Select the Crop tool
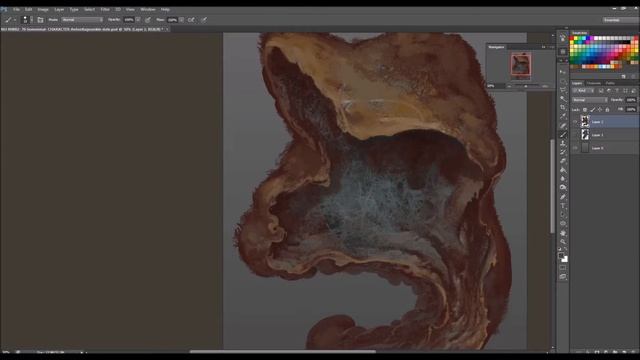The height and width of the screenshot is (360, 640). [x=563, y=107]
